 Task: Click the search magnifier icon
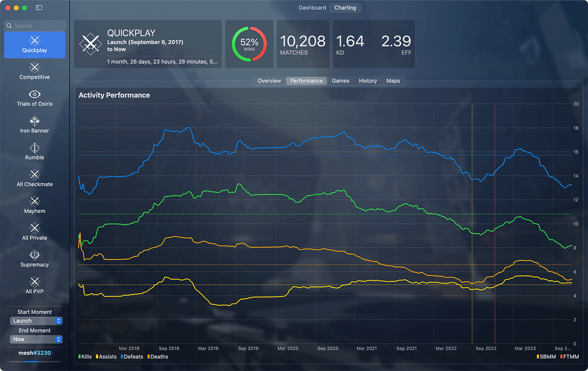point(9,26)
